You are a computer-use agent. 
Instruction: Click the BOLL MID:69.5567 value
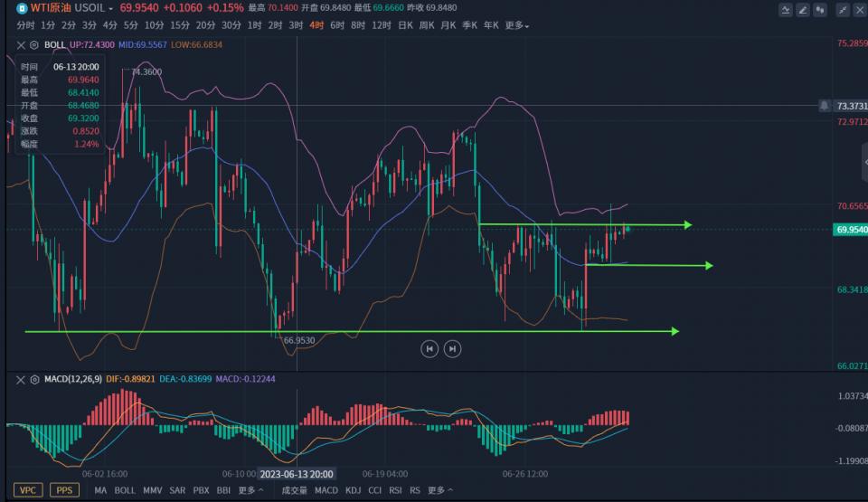pyautogui.click(x=142, y=45)
